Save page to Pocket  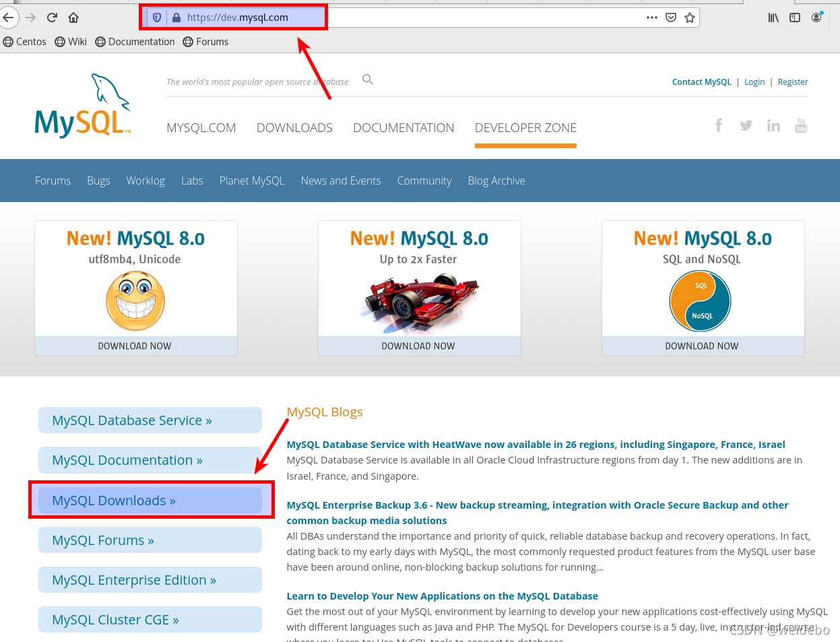point(671,18)
